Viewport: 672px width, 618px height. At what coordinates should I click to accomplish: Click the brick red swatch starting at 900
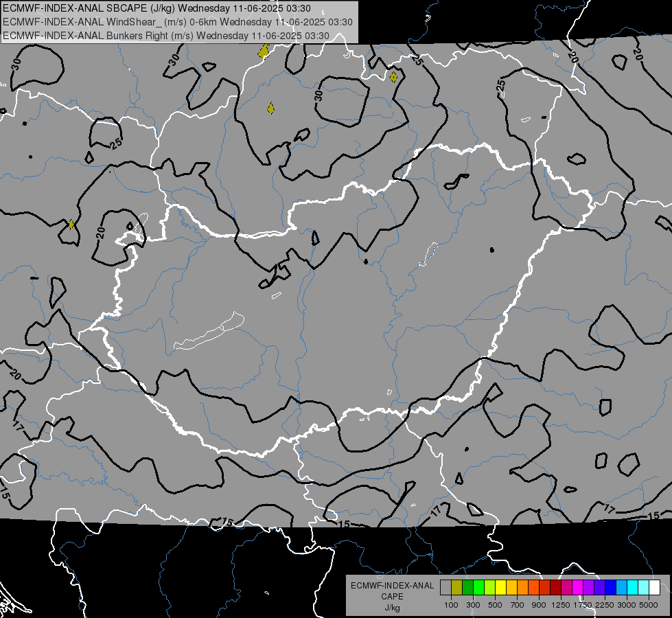point(545,587)
